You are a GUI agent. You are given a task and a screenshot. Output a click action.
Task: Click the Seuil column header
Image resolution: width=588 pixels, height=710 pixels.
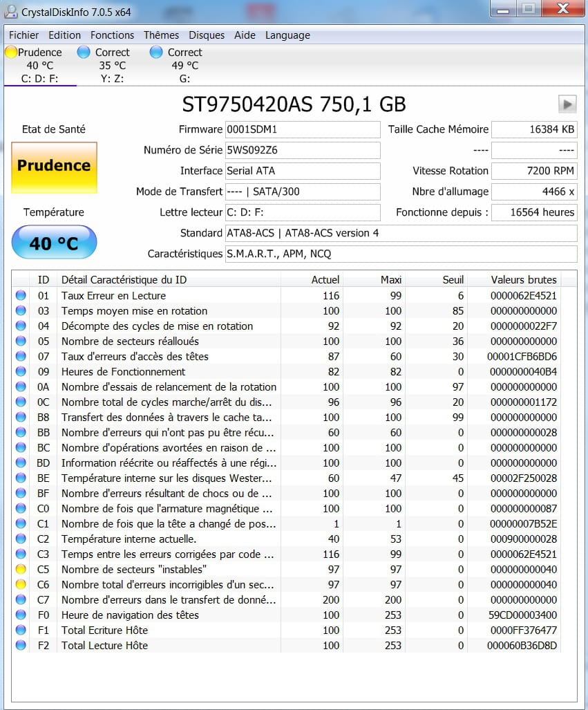point(453,279)
